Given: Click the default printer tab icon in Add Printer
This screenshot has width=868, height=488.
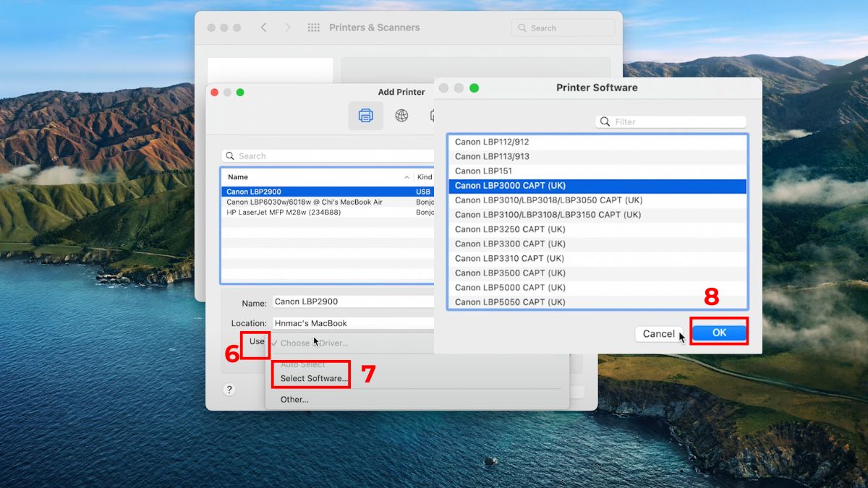Looking at the screenshot, I should [365, 116].
